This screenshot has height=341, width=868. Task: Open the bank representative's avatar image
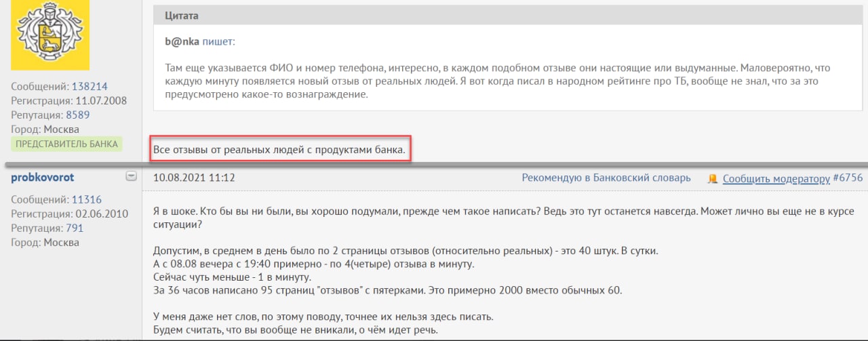(x=50, y=35)
